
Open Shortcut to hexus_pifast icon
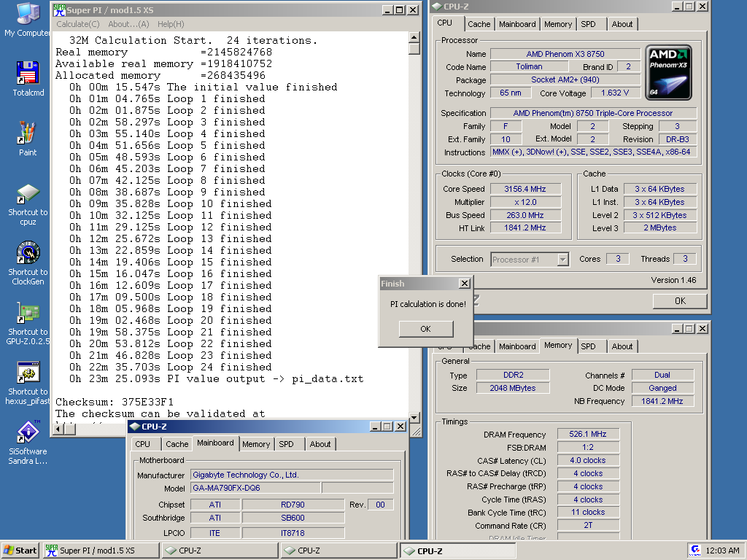[28, 384]
